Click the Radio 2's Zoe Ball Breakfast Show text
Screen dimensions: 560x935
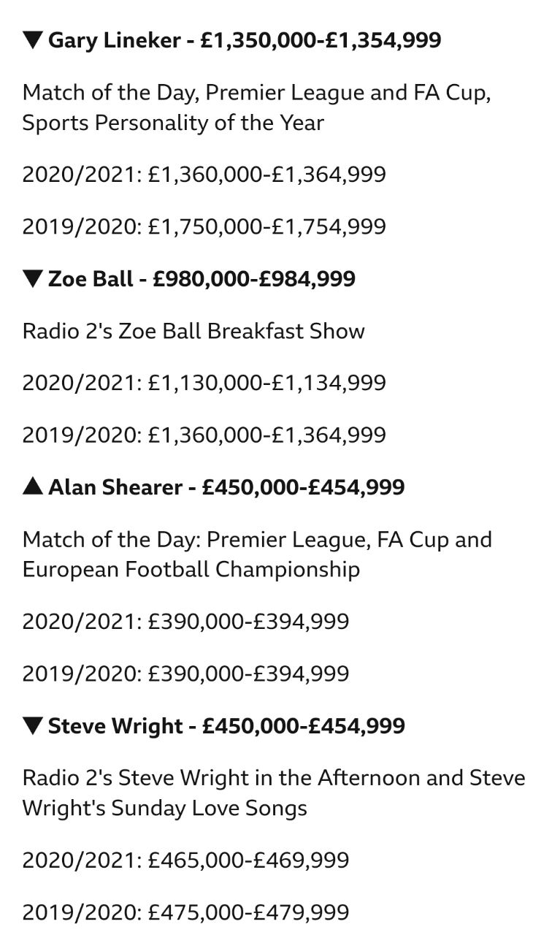coord(193,331)
